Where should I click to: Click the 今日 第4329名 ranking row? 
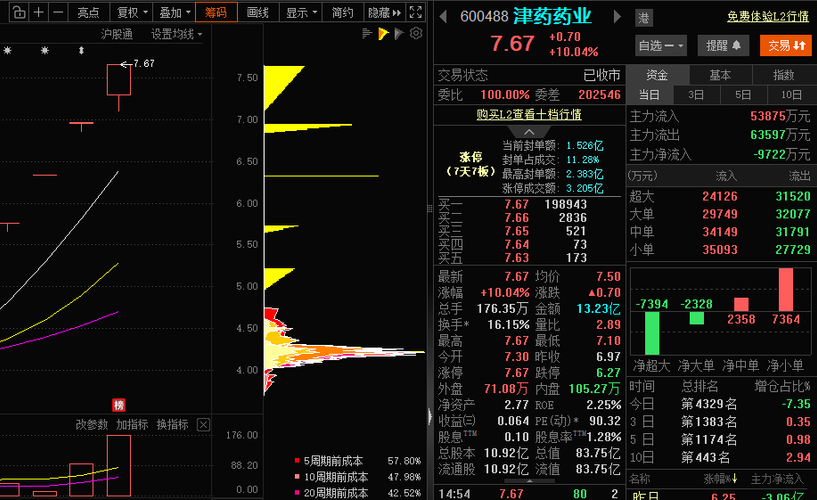coord(720,404)
